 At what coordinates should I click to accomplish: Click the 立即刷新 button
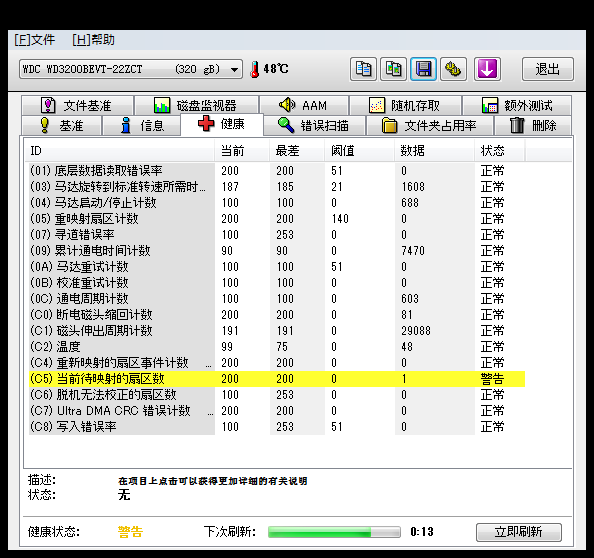tap(519, 532)
